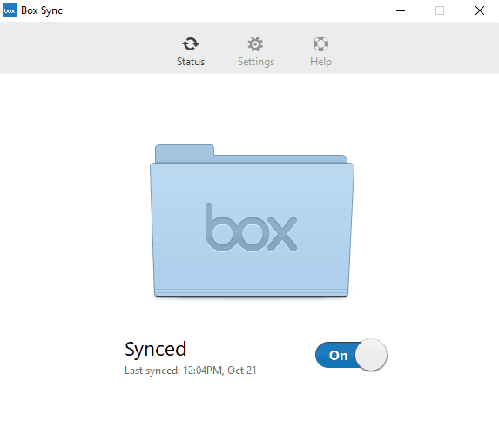Screen dimensions: 499x448
Task: Click the bottom edge of the folder image
Action: click(252, 294)
